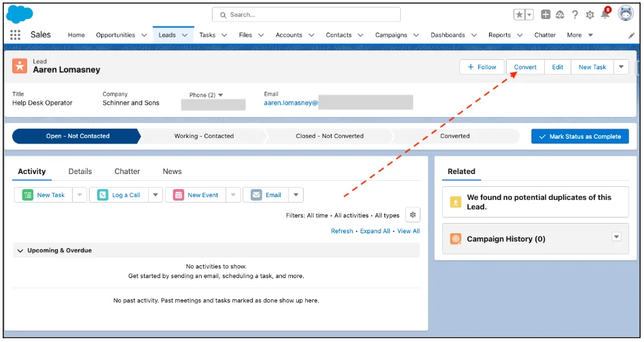Show more record actions dropdown
The width and height of the screenshot is (644, 342).
621,67
